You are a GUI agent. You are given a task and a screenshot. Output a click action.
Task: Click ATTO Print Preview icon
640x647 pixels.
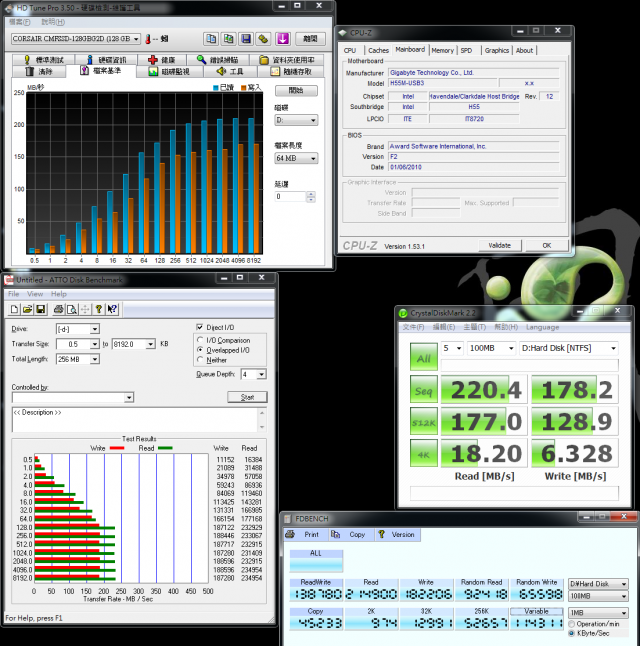(71, 309)
